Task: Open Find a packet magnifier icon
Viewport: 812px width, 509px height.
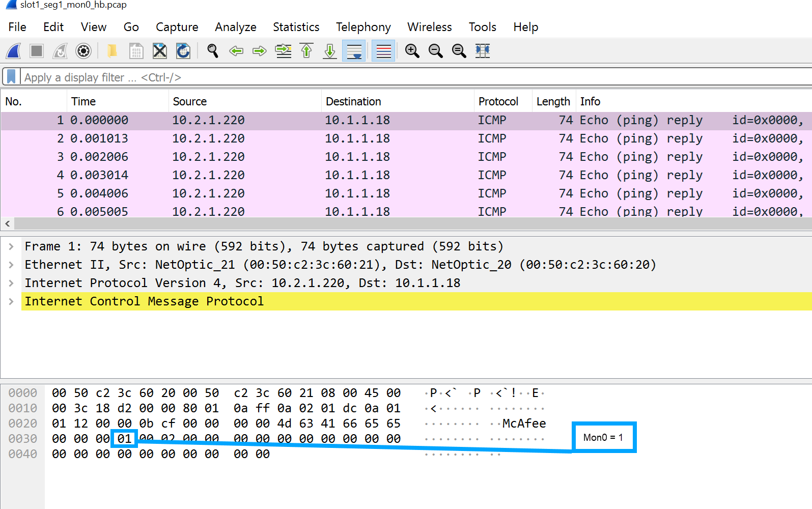Action: [212, 51]
